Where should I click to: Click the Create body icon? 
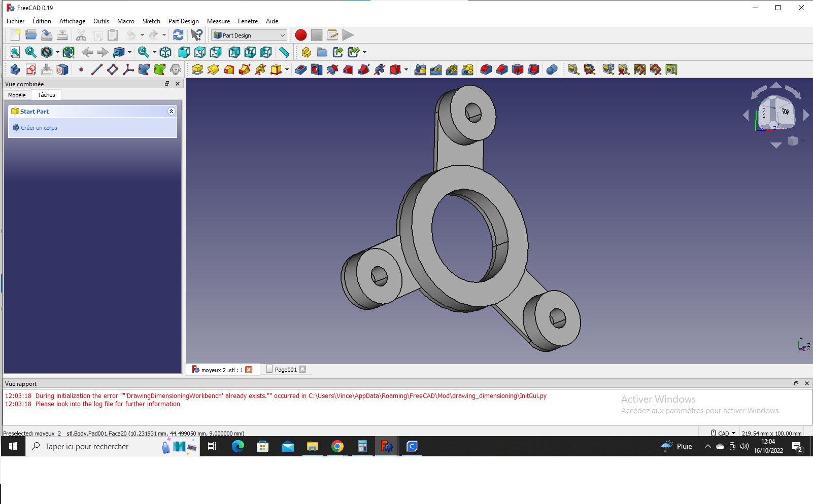click(15, 69)
